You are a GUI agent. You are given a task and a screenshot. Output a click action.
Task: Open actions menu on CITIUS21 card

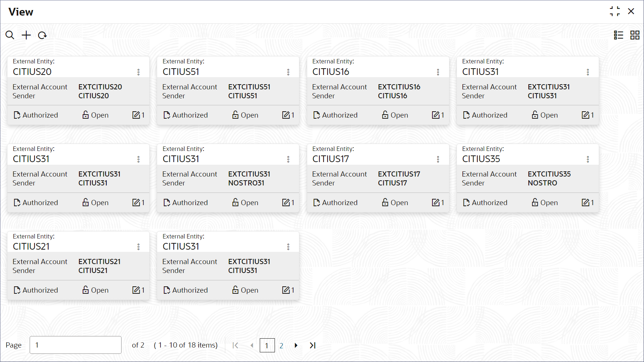[x=139, y=247]
